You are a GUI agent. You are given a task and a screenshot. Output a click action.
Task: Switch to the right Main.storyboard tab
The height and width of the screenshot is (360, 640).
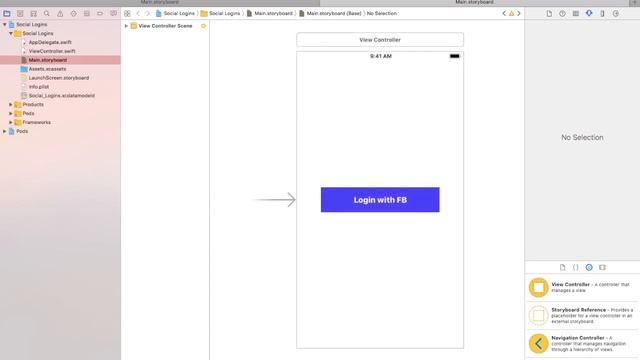[x=474, y=2]
